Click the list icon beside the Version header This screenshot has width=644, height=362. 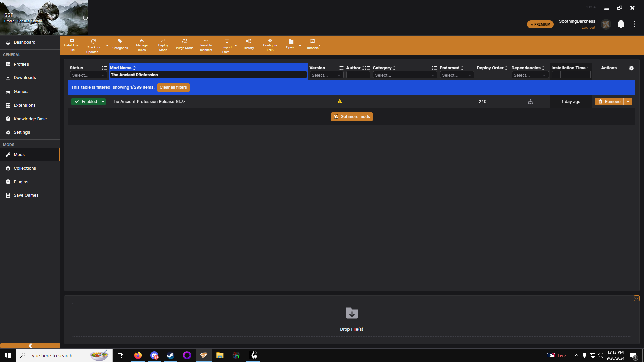point(341,68)
